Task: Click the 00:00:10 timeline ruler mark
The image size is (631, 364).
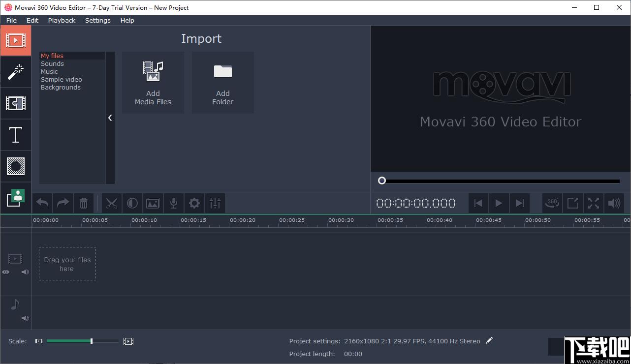Action: click(144, 220)
